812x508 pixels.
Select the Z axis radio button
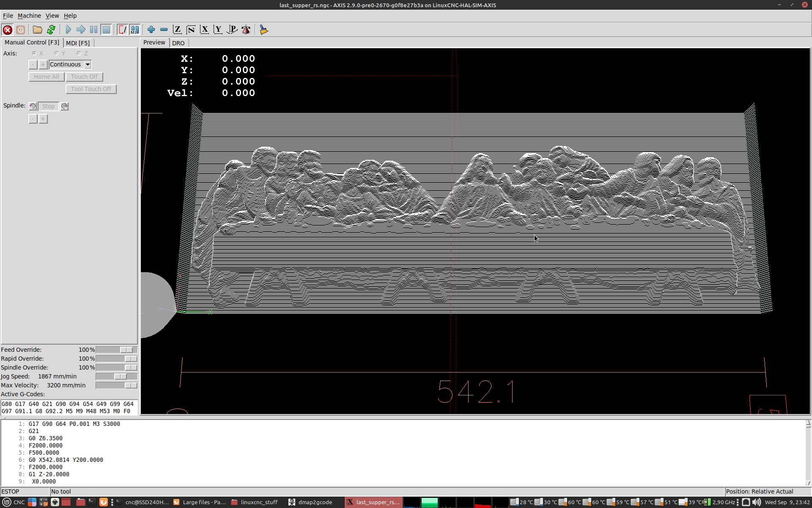click(x=79, y=53)
